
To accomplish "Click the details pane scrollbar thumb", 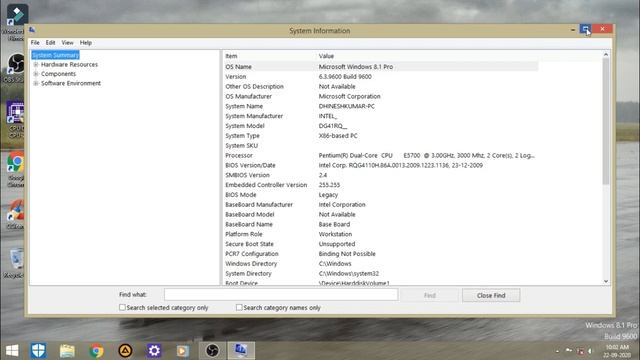I will (x=606, y=121).
